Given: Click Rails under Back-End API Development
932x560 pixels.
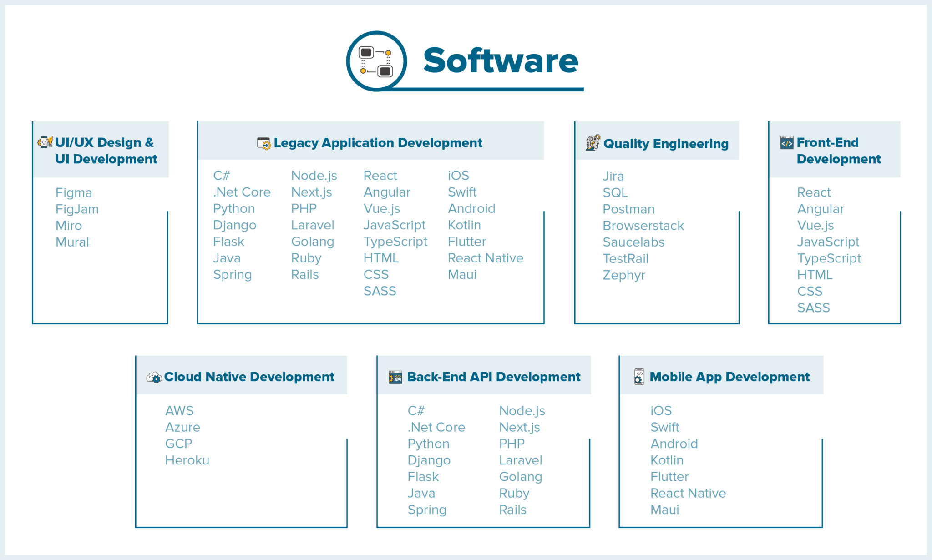Looking at the screenshot, I should (x=512, y=510).
